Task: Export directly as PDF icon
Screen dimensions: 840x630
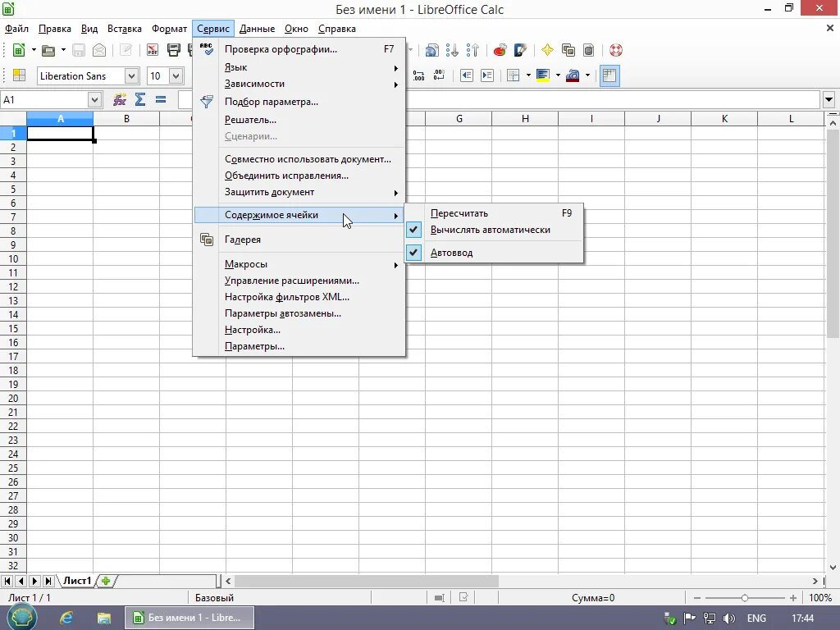Action: coord(153,50)
